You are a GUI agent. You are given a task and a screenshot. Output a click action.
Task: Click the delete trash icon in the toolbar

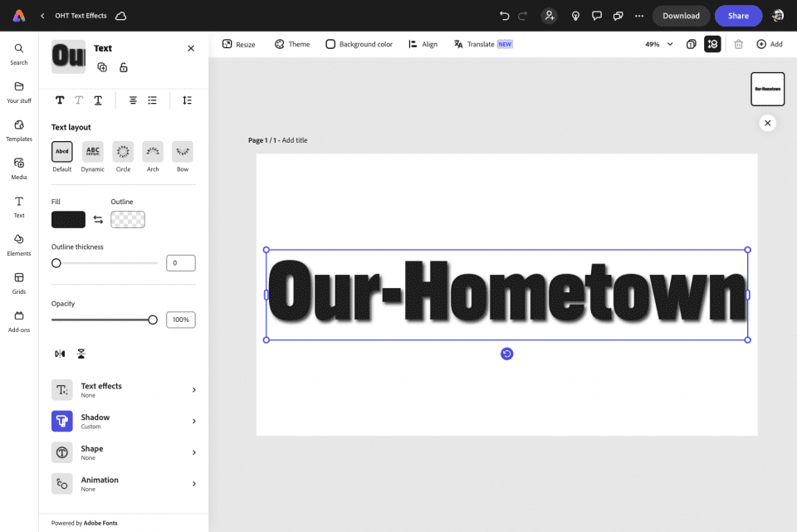click(738, 44)
